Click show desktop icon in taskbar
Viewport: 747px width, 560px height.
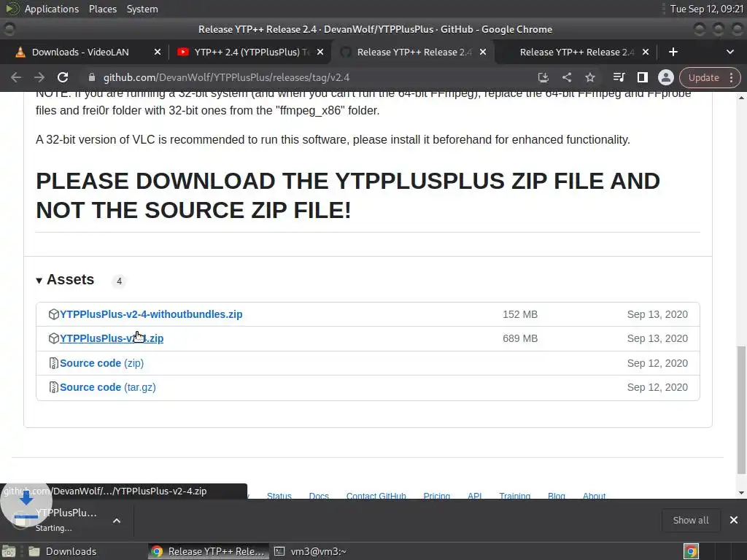pyautogui.click(x=9, y=551)
